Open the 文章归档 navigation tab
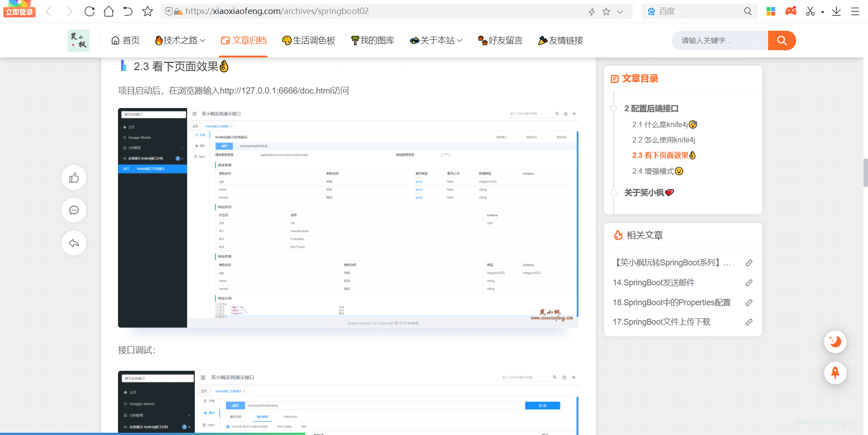The height and width of the screenshot is (435, 868). point(243,40)
